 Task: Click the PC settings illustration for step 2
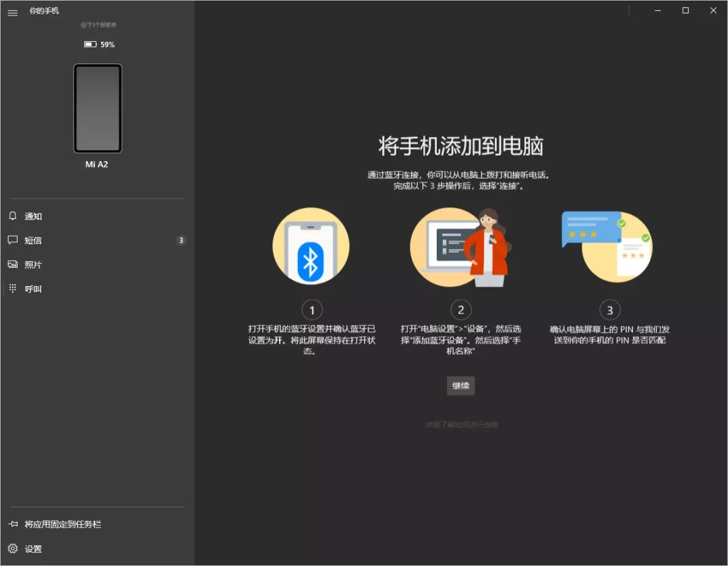click(460, 246)
